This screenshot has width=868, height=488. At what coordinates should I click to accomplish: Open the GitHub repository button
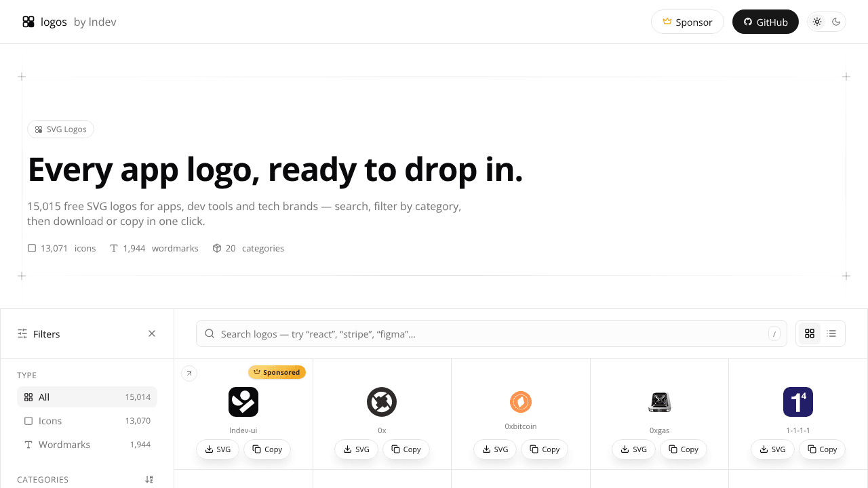[x=766, y=22]
